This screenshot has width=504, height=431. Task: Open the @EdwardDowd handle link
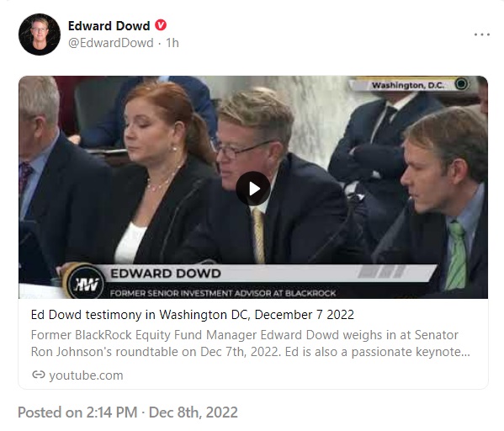[x=111, y=43]
